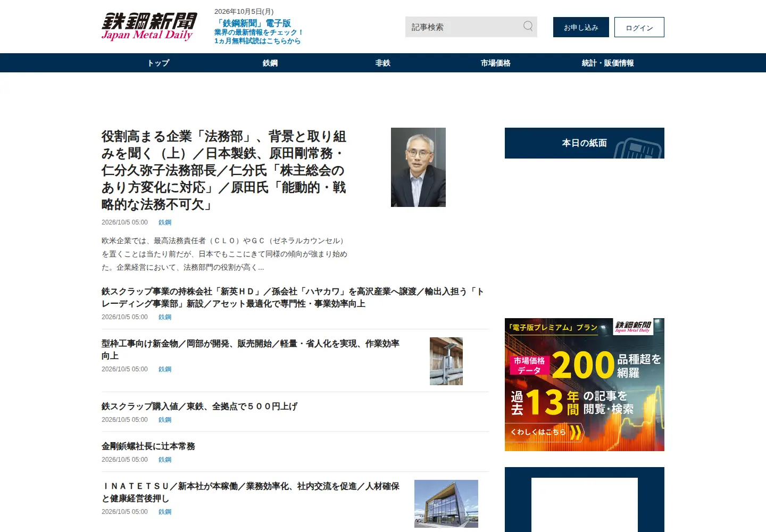Go to トップ in the navigation bar
This screenshot has height=532, width=766.
click(x=158, y=63)
